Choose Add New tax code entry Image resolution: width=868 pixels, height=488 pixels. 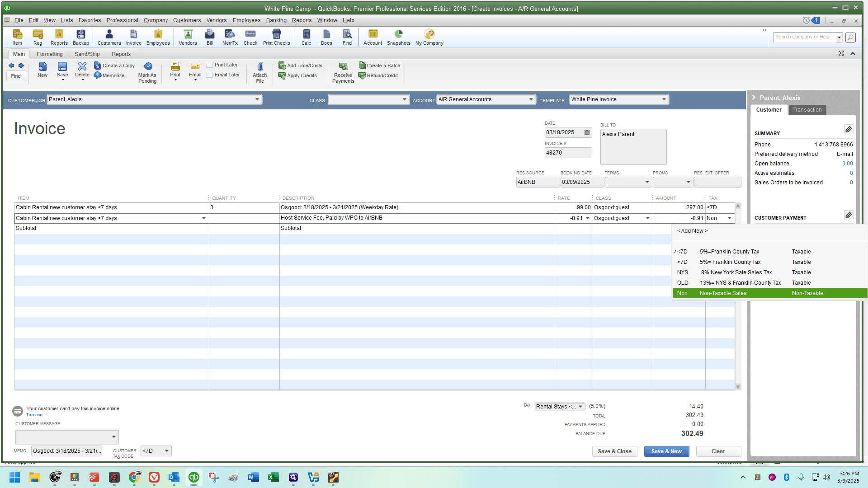[692, 231]
